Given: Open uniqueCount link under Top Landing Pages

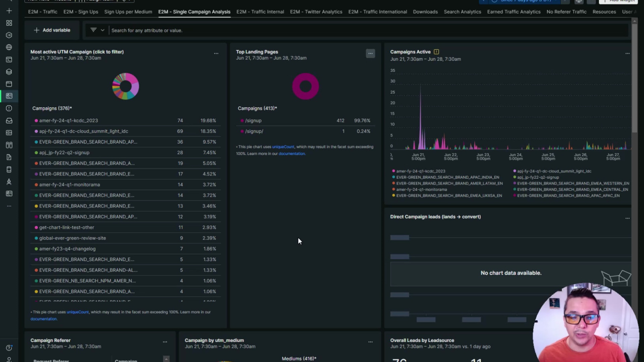Looking at the screenshot, I should (x=283, y=147).
